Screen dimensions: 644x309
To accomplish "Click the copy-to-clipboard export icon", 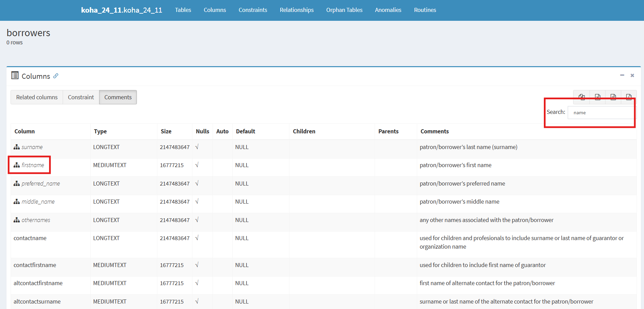I will (x=582, y=97).
